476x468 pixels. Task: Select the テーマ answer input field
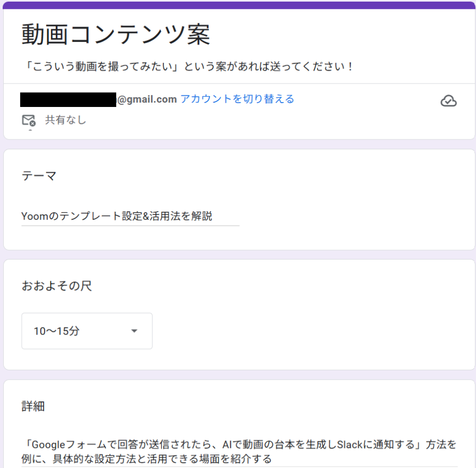point(130,216)
